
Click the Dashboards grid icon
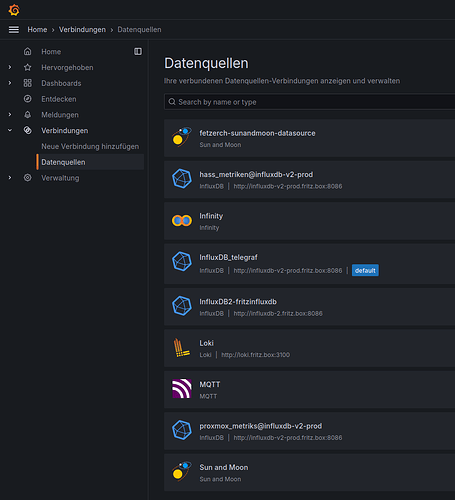click(28, 83)
